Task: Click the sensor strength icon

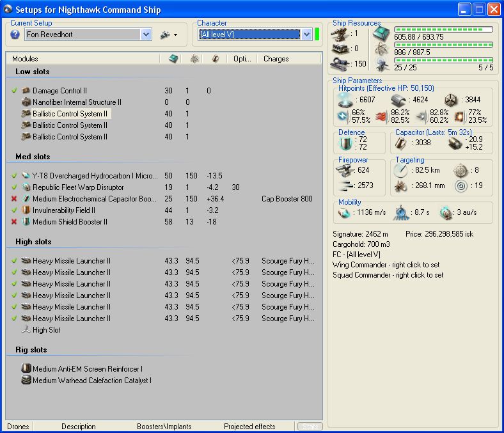Action: click(x=461, y=186)
